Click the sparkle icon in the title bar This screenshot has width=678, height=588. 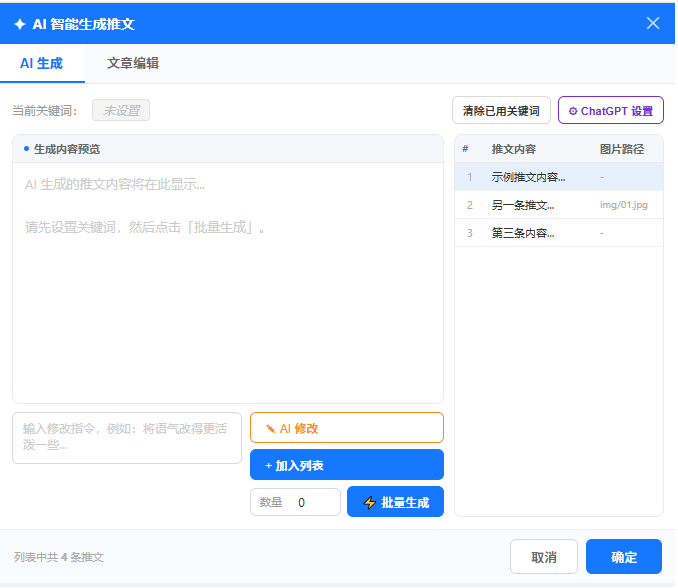(19, 23)
